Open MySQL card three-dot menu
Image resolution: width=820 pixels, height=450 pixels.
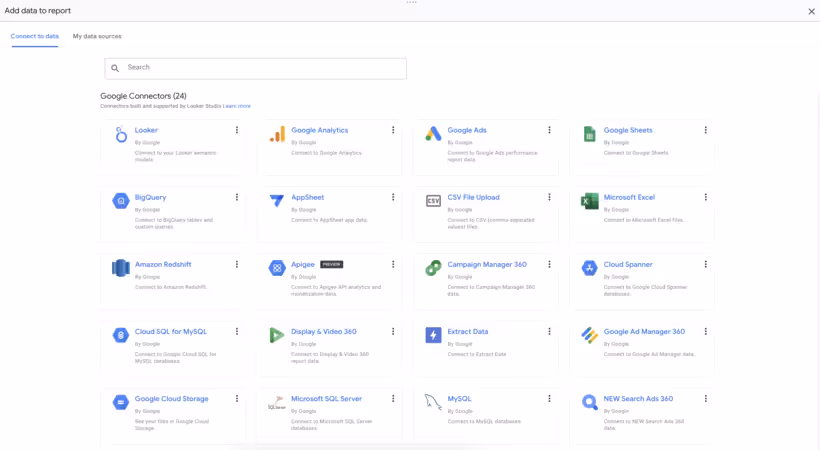pos(550,398)
